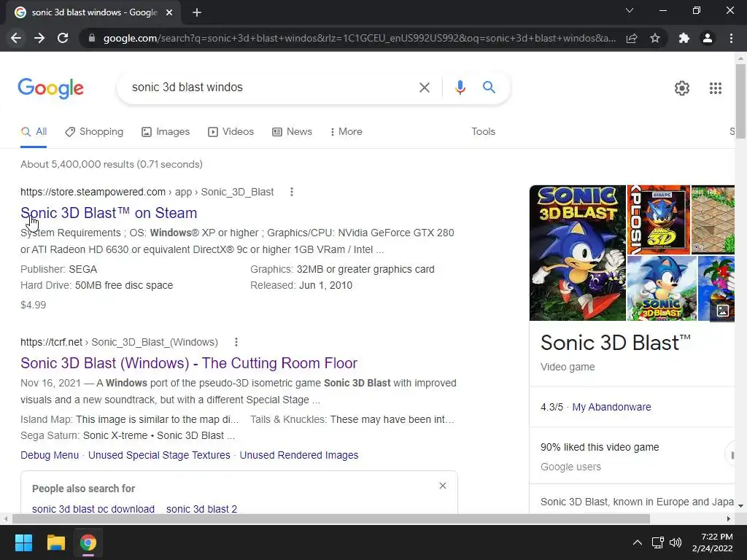
Task: Search sonic 3d blast 2 suggestion
Action: click(201, 508)
